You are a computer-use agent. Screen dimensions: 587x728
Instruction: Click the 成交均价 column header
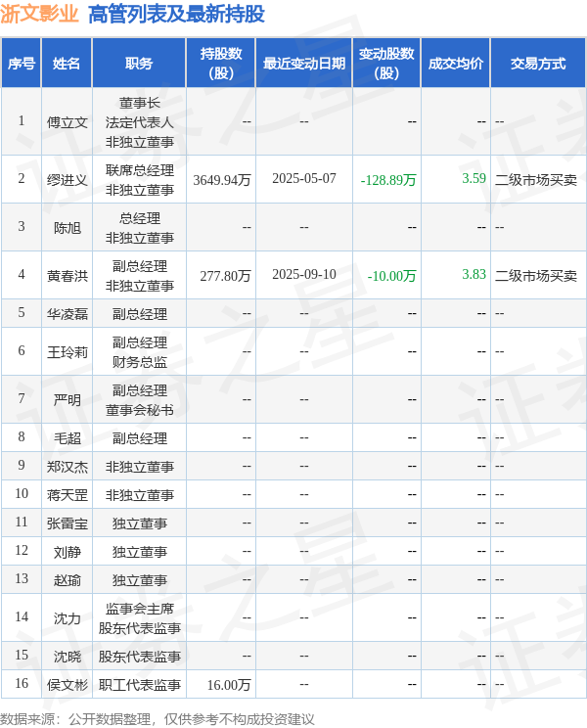pos(456,64)
